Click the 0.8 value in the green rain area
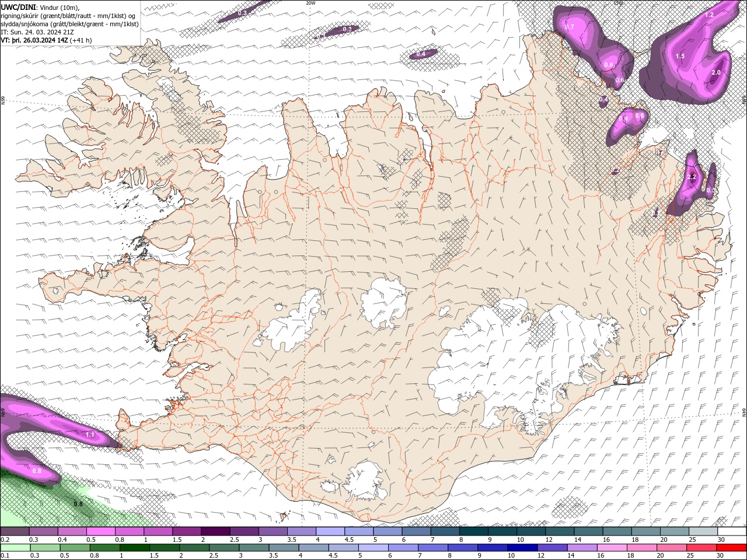The width and height of the screenshot is (747, 560). click(x=78, y=503)
